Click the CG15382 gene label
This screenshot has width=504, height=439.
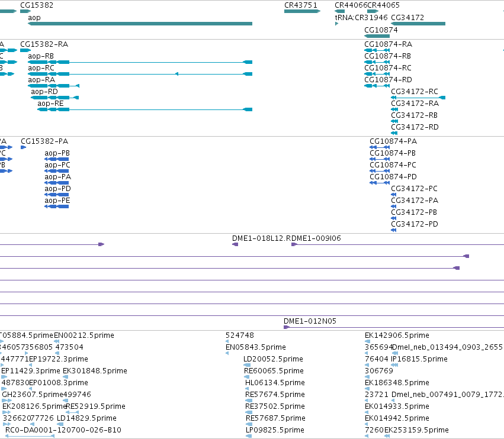(37, 5)
